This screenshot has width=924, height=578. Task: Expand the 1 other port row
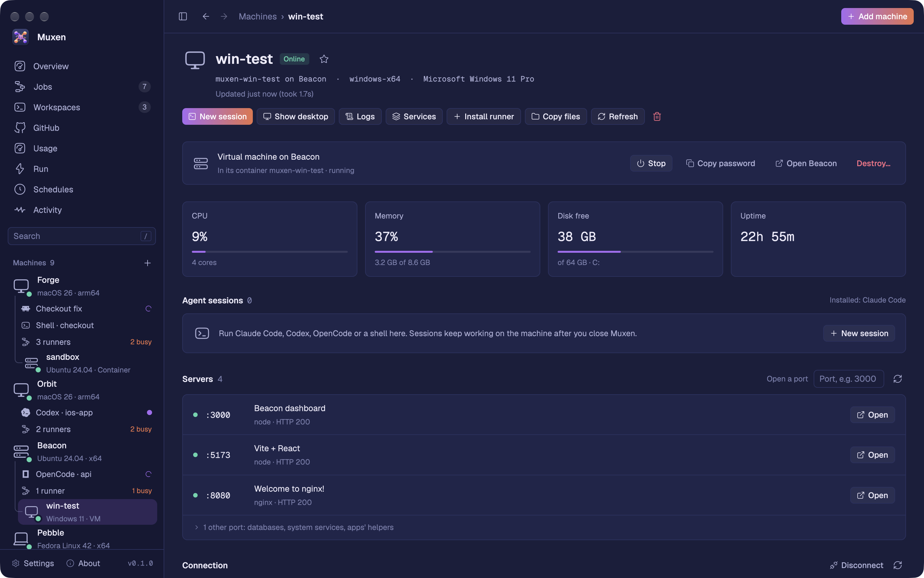pos(543,527)
